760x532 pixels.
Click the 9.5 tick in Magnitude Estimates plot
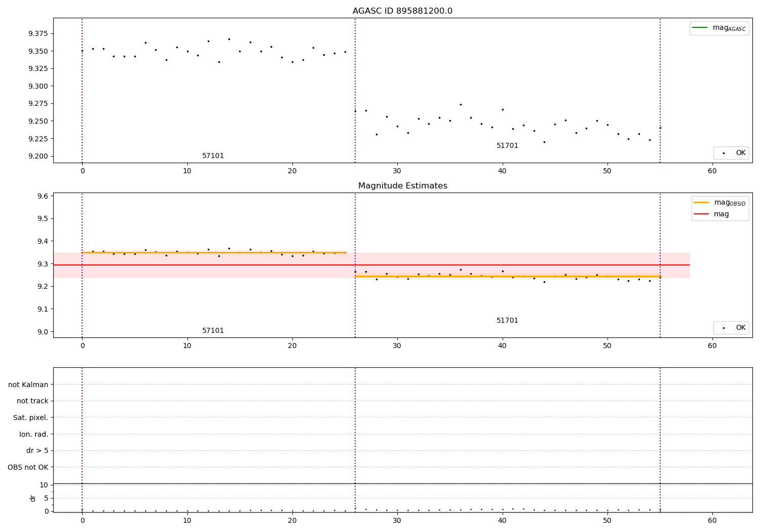(x=43, y=219)
